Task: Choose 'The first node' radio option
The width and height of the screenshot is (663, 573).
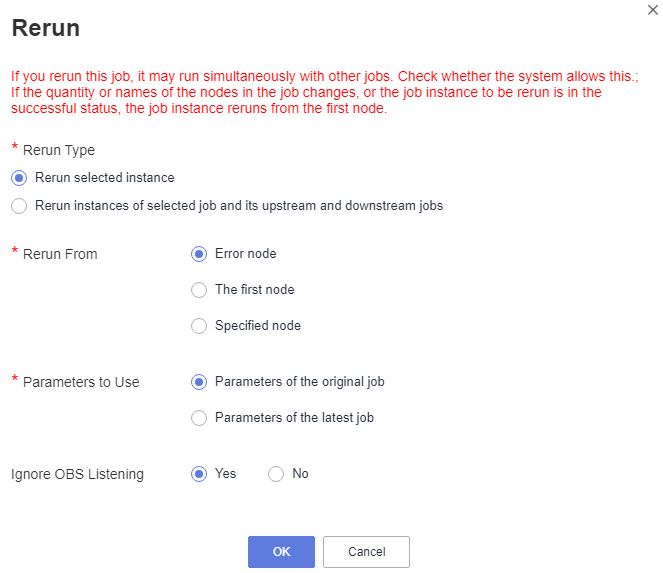Action: [199, 290]
